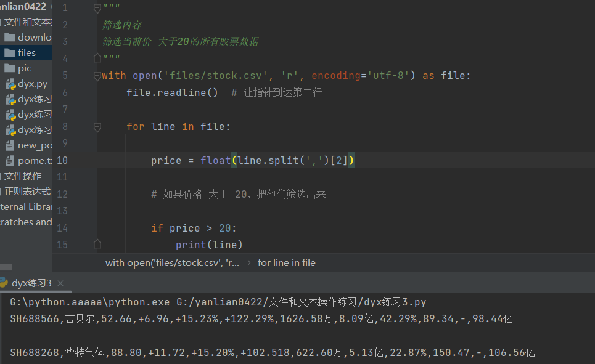This screenshot has height=364, width=595.
Task: Click the Python icon on the run tab
Action: [x=4, y=283]
